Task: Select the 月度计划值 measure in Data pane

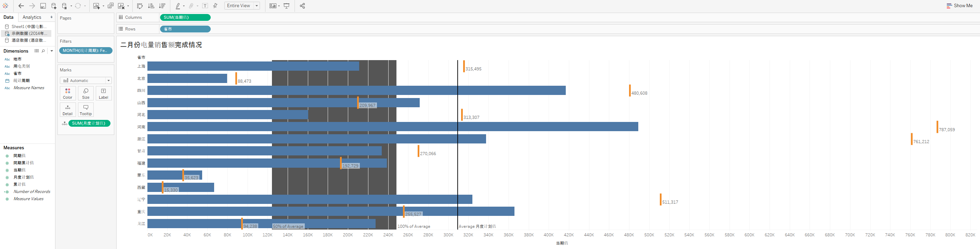Action: click(x=24, y=177)
